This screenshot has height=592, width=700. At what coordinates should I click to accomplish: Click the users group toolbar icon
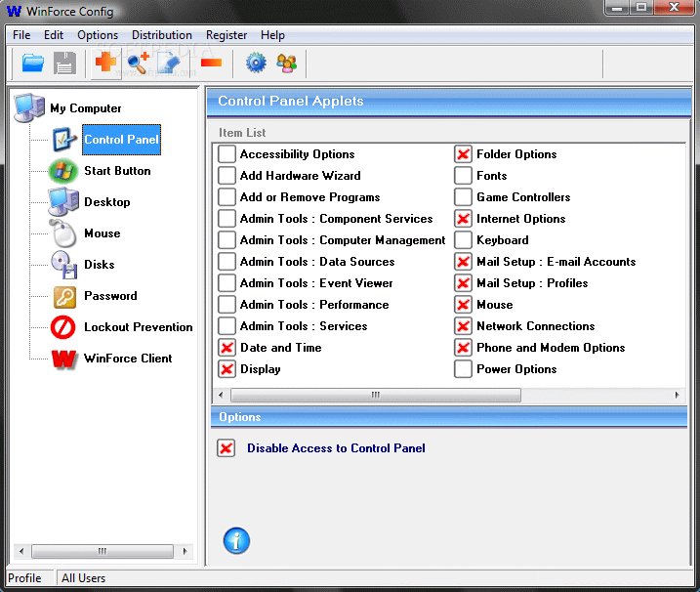click(x=287, y=63)
